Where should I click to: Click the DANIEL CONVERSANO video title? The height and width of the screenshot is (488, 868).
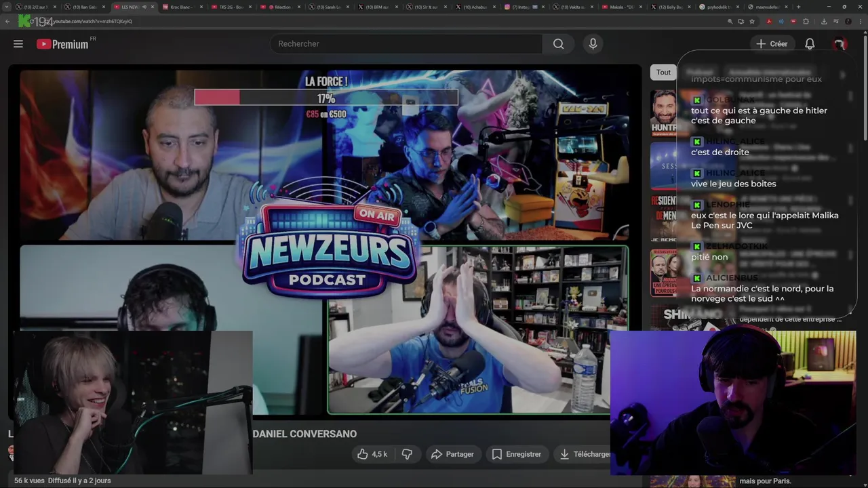click(304, 434)
